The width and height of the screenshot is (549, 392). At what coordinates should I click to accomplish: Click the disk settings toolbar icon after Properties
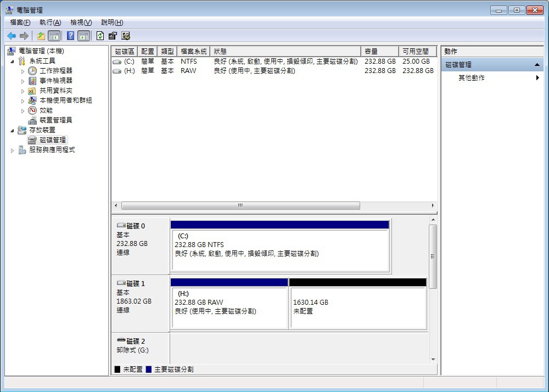coord(126,36)
